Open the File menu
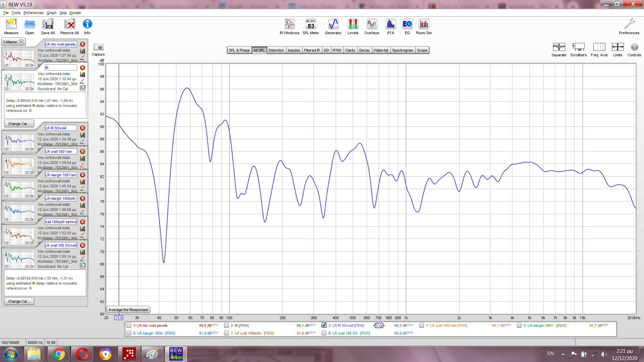 (x=6, y=13)
